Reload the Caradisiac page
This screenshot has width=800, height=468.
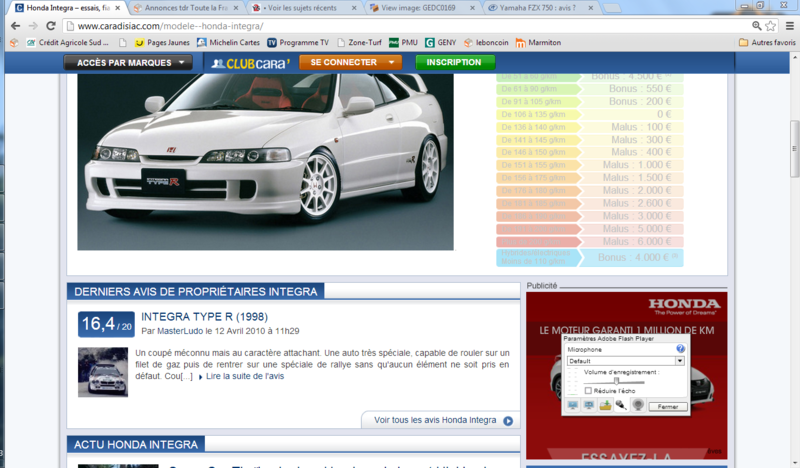[51, 26]
